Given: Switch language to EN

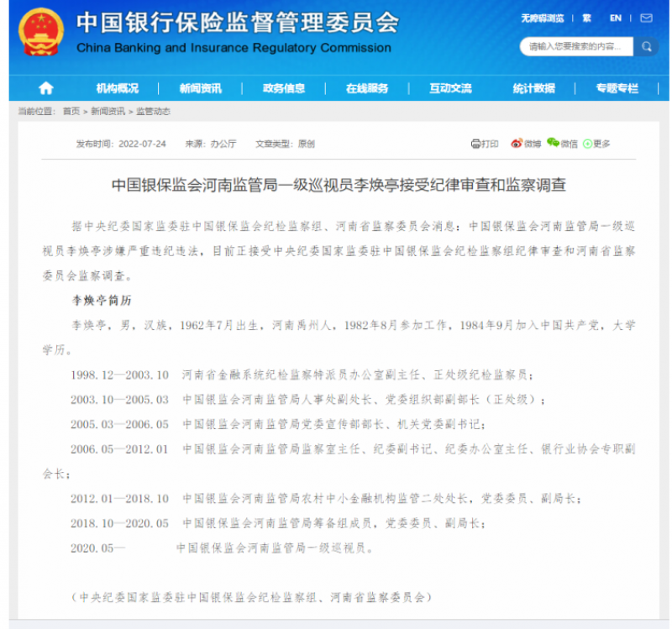Looking at the screenshot, I should pos(616,18).
